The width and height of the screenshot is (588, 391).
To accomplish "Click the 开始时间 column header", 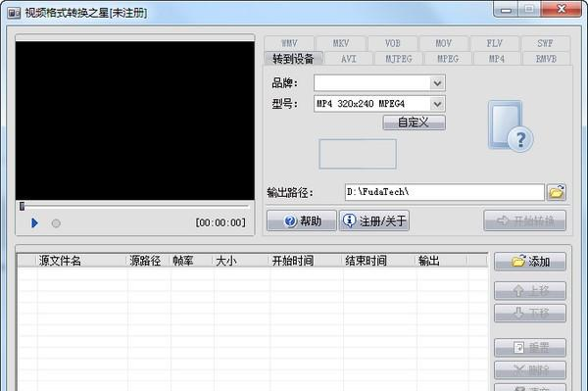I will [x=306, y=261].
